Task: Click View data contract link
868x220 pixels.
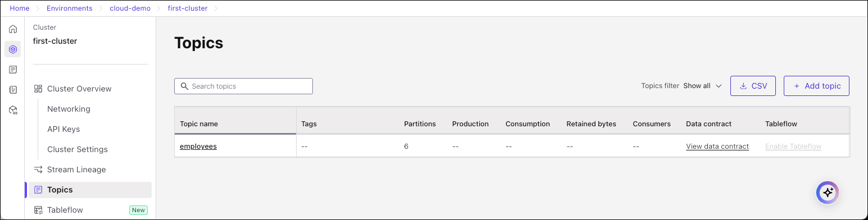Action: point(717,146)
